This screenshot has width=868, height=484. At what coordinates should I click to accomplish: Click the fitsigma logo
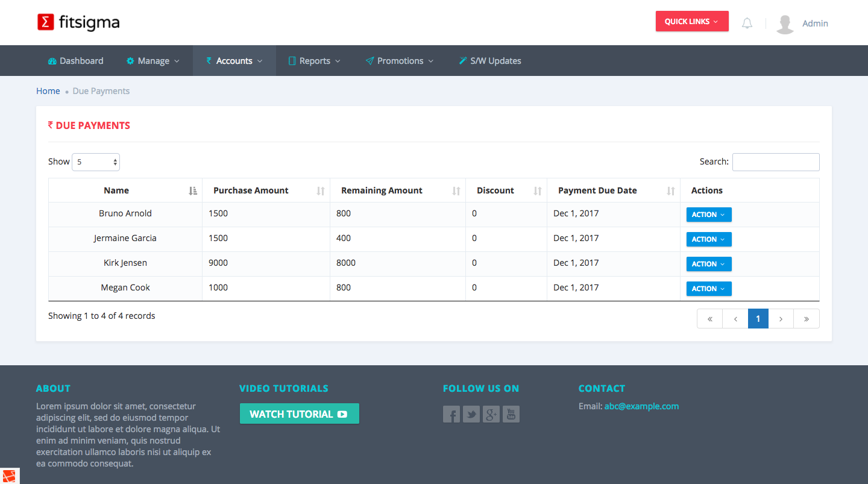(78, 22)
